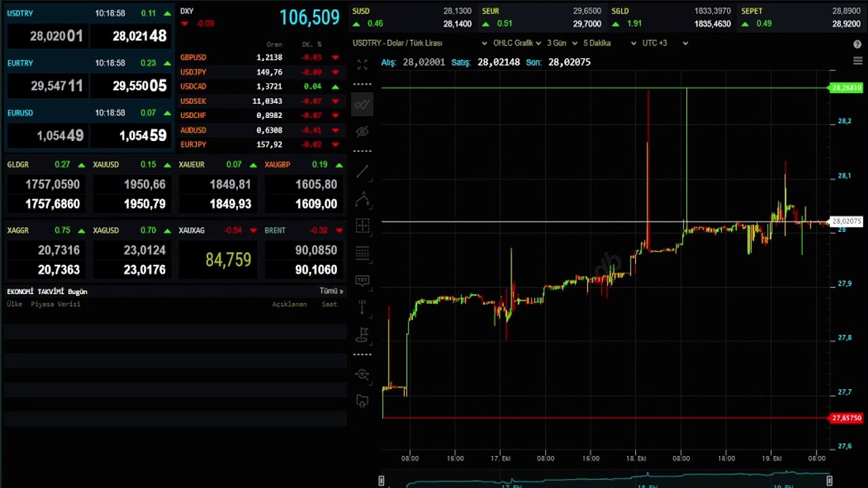Image resolution: width=868 pixels, height=488 pixels.
Task: Select the trend line drawing tool
Action: coord(362,172)
